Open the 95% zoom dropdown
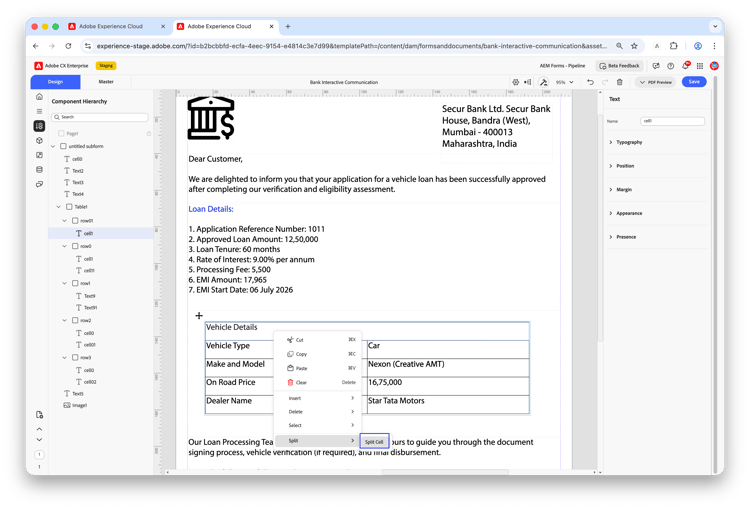 coord(564,82)
